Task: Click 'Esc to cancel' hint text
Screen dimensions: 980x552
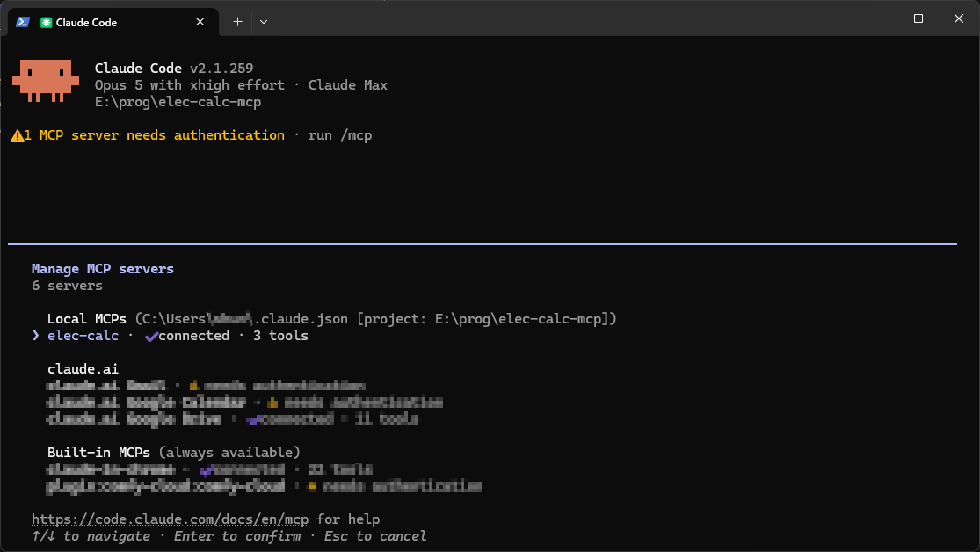Action: pos(375,536)
